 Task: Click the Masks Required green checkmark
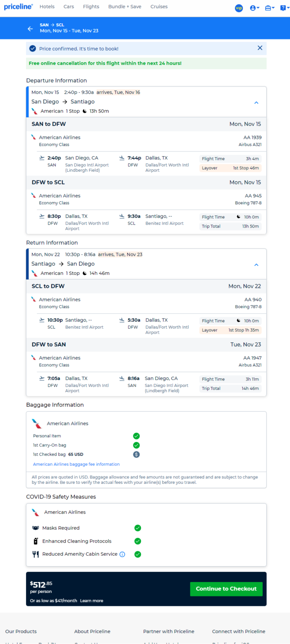[x=138, y=528]
